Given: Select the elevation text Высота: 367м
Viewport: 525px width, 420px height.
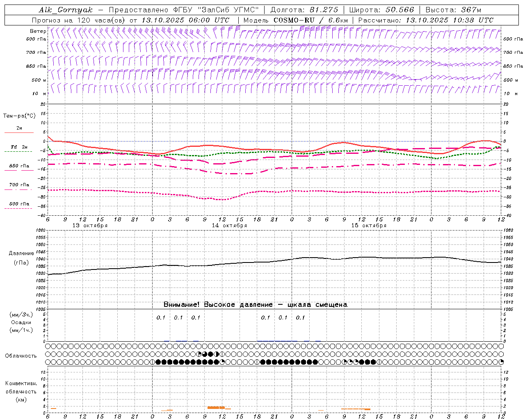Looking at the screenshot, I should click(x=453, y=10).
